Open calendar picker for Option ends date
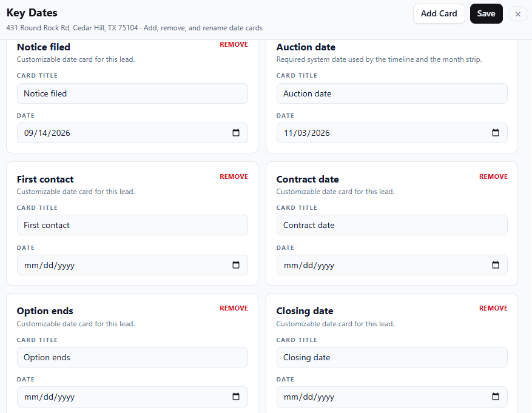This screenshot has width=532, height=413. coord(236,397)
